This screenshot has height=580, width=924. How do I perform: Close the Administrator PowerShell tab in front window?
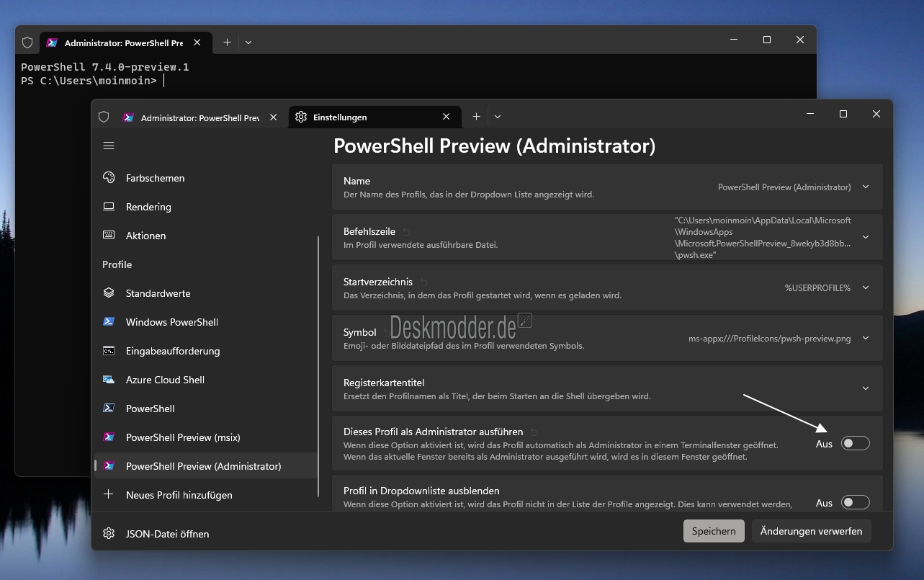click(273, 117)
